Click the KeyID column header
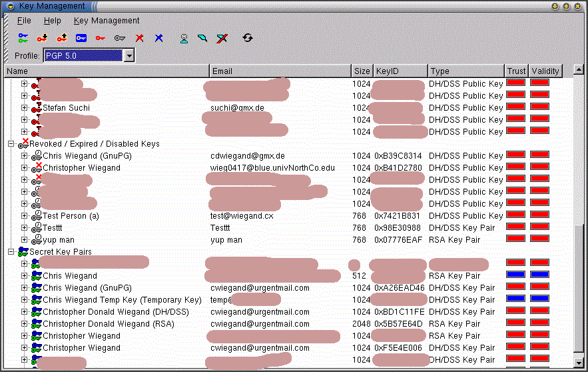The height and width of the screenshot is (372, 588). tap(399, 71)
